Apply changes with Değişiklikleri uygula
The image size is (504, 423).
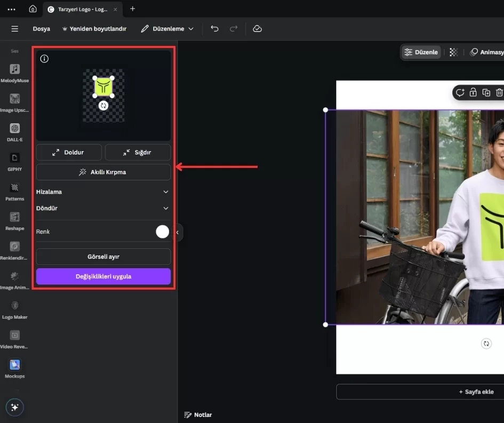click(x=103, y=276)
